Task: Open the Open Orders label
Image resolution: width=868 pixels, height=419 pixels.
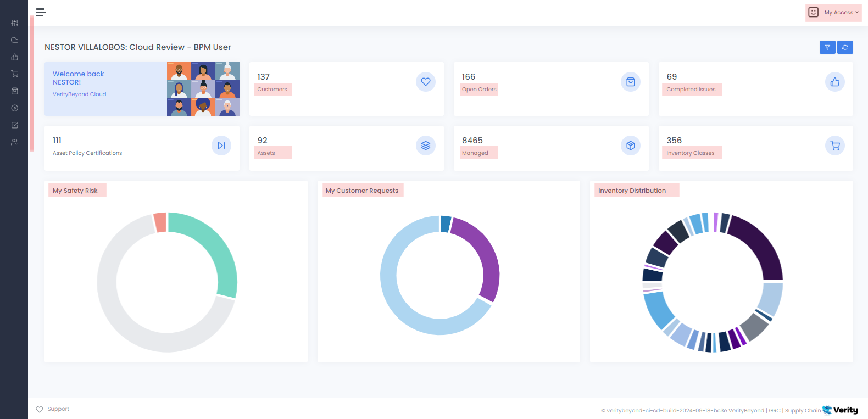Action: [479, 90]
